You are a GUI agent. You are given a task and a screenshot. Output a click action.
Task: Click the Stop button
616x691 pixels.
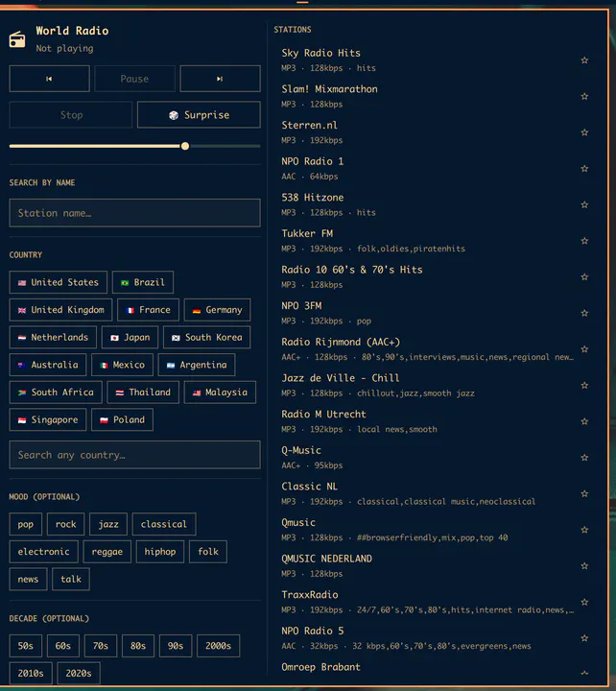click(x=70, y=115)
